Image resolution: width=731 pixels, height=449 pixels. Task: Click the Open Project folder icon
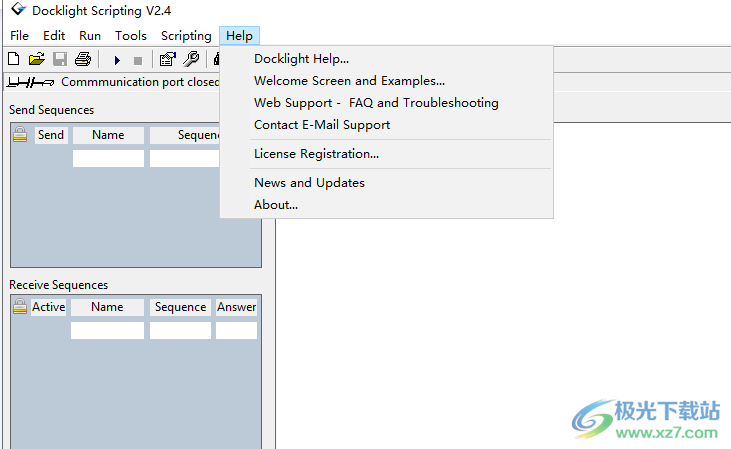(x=36, y=60)
